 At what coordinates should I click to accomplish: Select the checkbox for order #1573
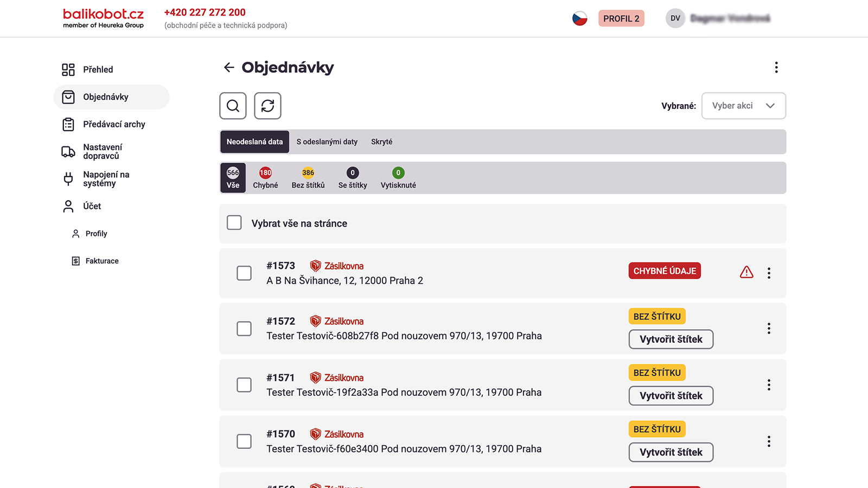(x=244, y=273)
